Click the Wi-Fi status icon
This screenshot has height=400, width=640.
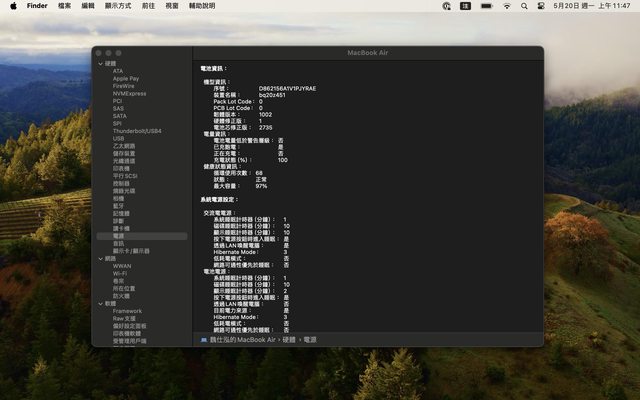pyautogui.click(x=507, y=6)
